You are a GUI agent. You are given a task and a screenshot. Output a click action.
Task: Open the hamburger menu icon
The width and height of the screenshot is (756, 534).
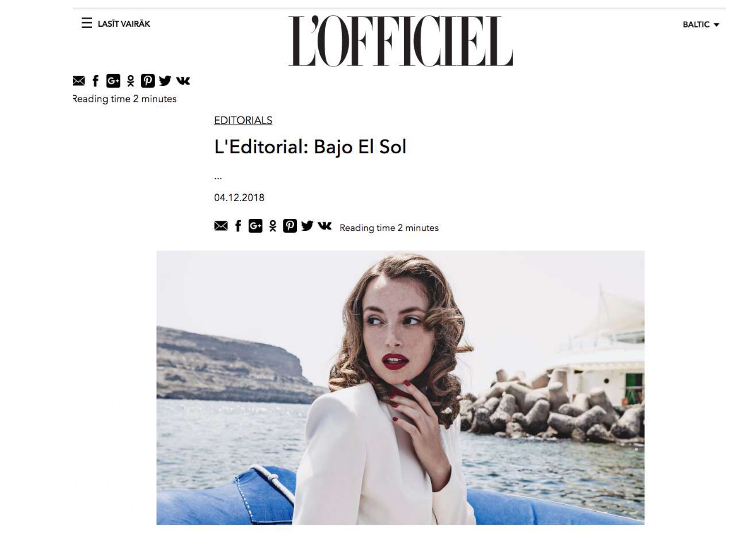[x=87, y=23]
